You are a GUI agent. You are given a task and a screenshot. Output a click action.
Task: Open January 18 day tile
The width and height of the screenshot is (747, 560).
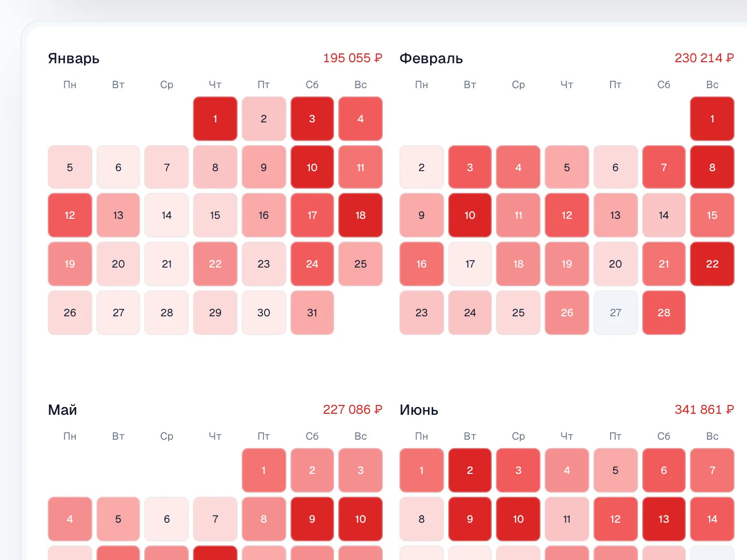[x=361, y=215]
